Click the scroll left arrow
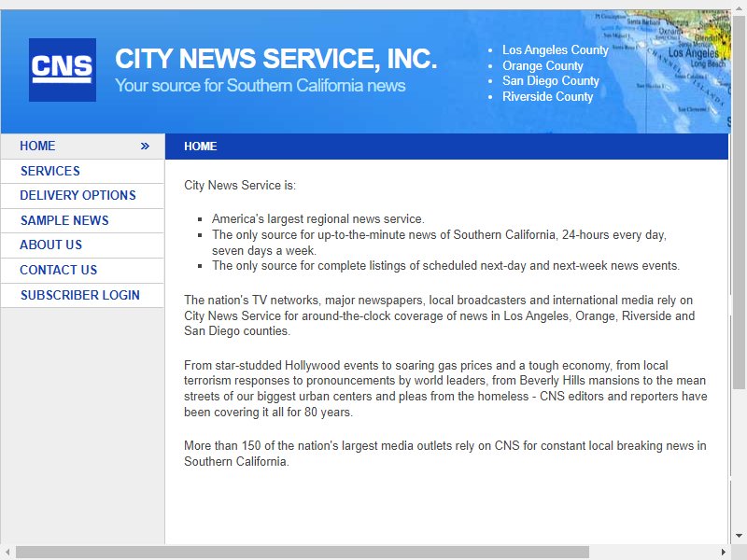The height and width of the screenshot is (560, 747). click(x=7, y=553)
